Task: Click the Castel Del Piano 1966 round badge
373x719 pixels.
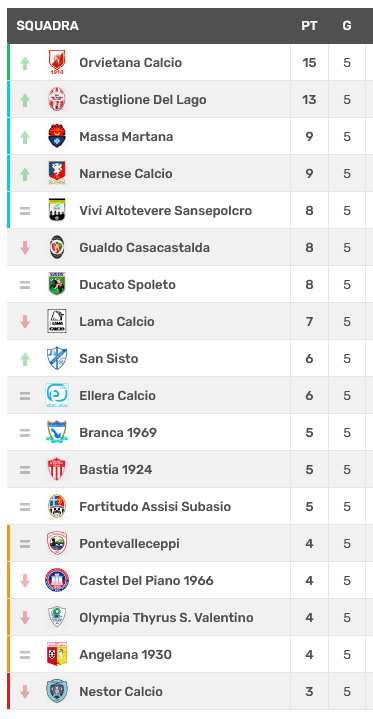Action: point(57,580)
